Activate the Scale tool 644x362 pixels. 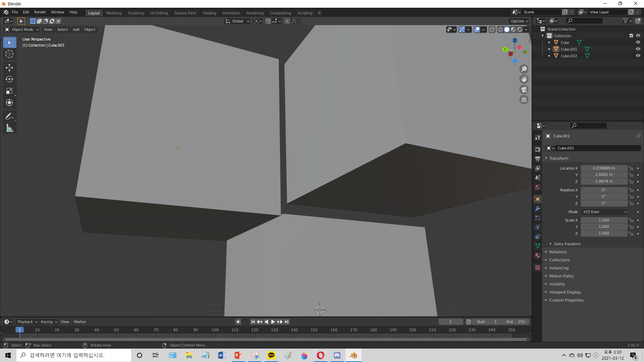point(9,91)
